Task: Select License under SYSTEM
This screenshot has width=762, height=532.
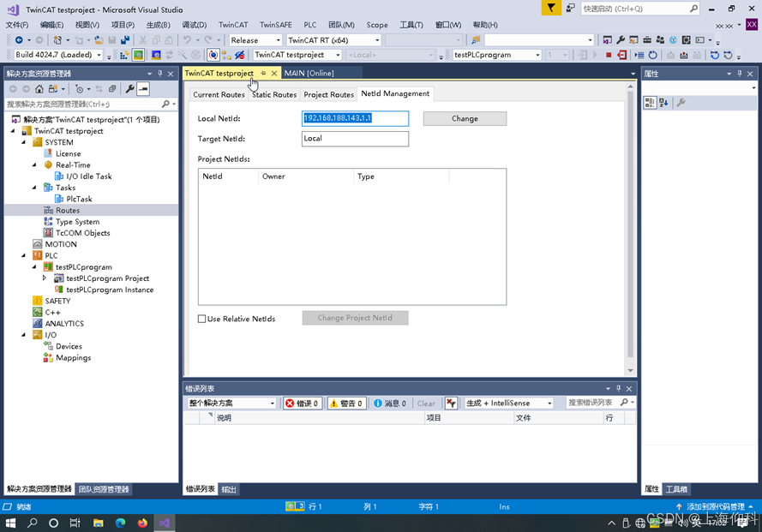Action: pos(68,153)
